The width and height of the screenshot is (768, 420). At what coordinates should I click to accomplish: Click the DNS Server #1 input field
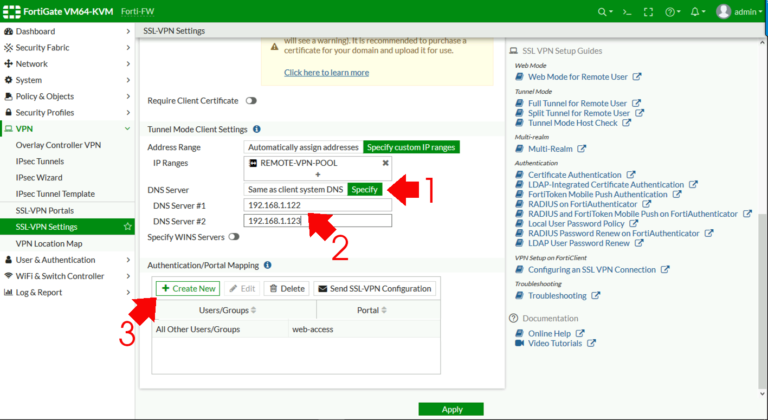[x=317, y=205]
